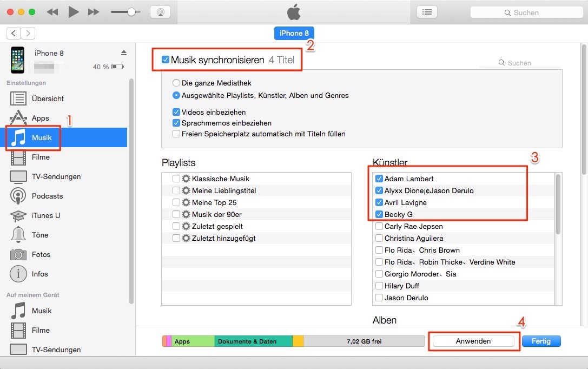Click the 7,02 GB frei storage segment
Screen dimensions: 588x369
point(364,341)
